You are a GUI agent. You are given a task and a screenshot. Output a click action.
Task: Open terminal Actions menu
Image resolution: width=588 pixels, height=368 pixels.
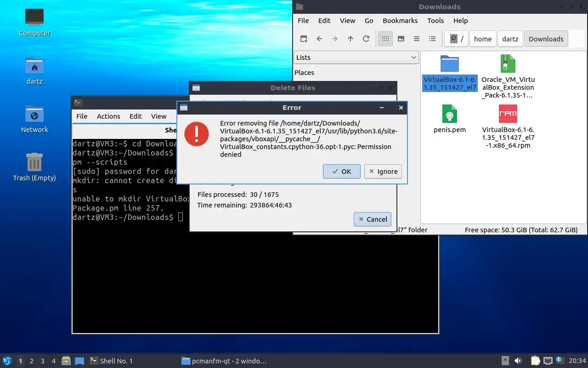coord(108,116)
